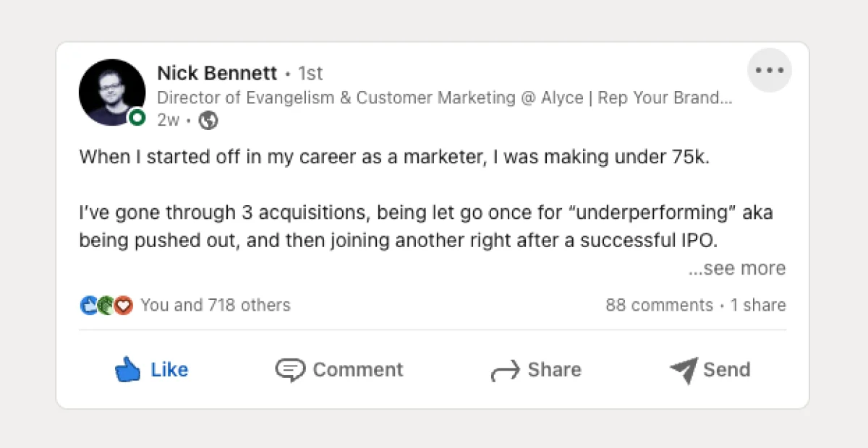Like the post with the thumbs up icon
This screenshot has width=868, height=448.
click(x=151, y=369)
